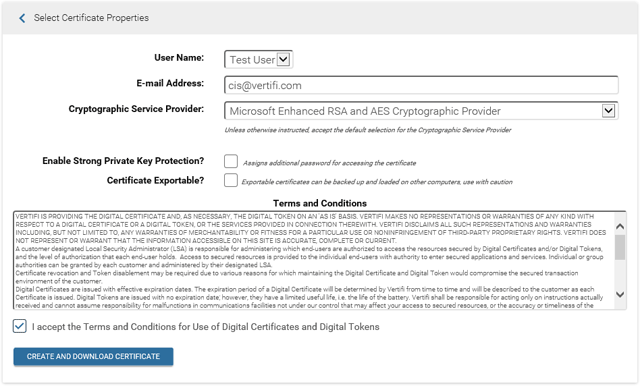Screen dimensions: 640x386
Task: Click the I accept the Terms label text
Action: click(x=206, y=327)
